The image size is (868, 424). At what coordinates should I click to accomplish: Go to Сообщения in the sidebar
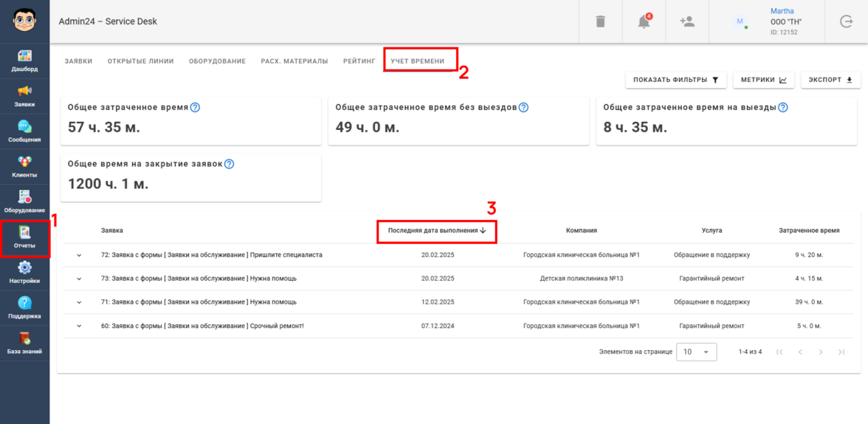point(24,131)
